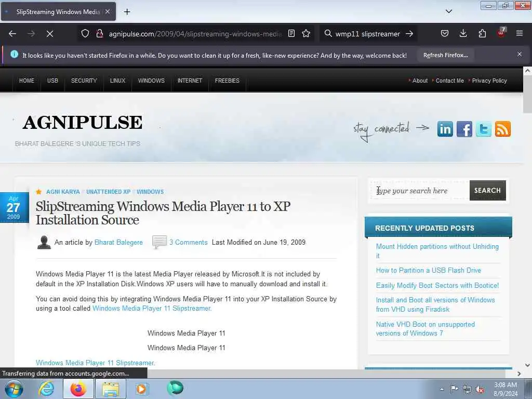Open Windows Media Player 11 Slipstreamer paragraph link
Viewport: 532px width, 399px height.
(152, 309)
